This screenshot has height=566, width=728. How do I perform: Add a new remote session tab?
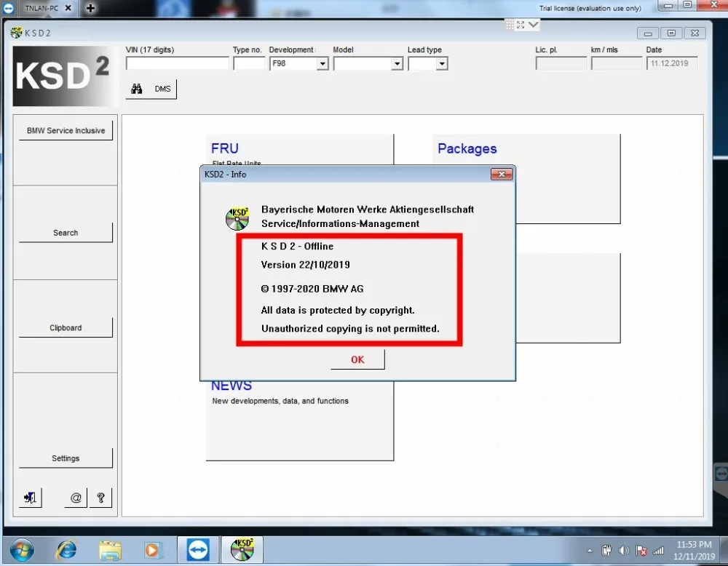90,8
